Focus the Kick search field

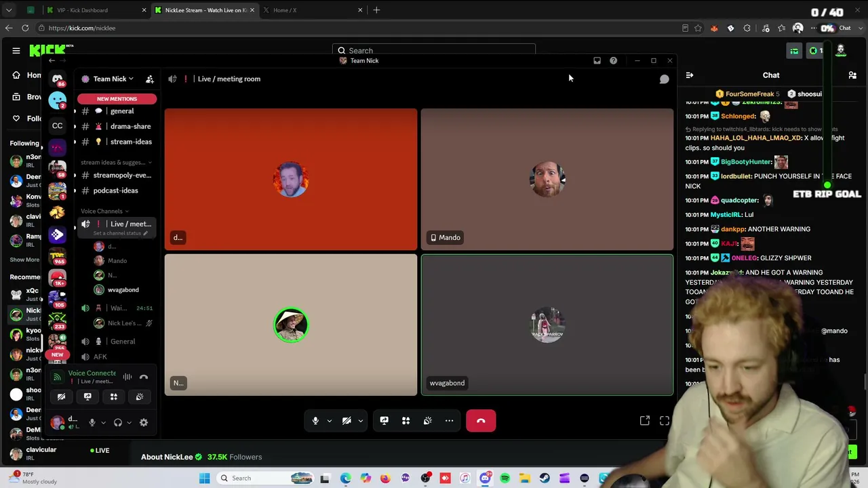click(434, 51)
